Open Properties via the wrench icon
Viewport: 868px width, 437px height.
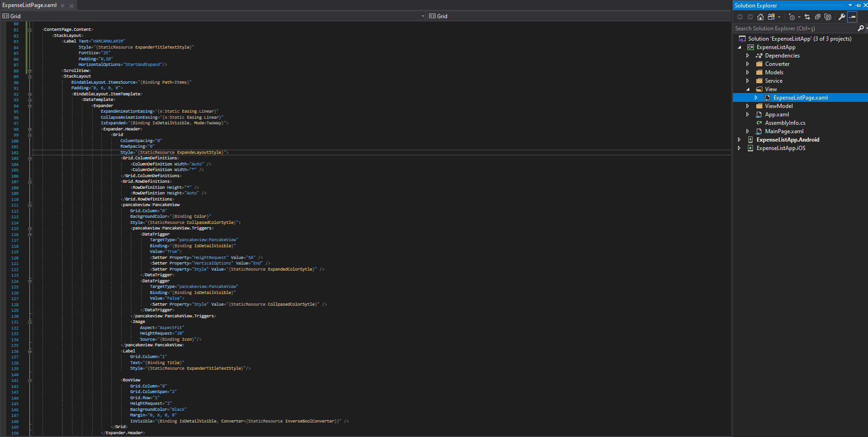point(842,17)
